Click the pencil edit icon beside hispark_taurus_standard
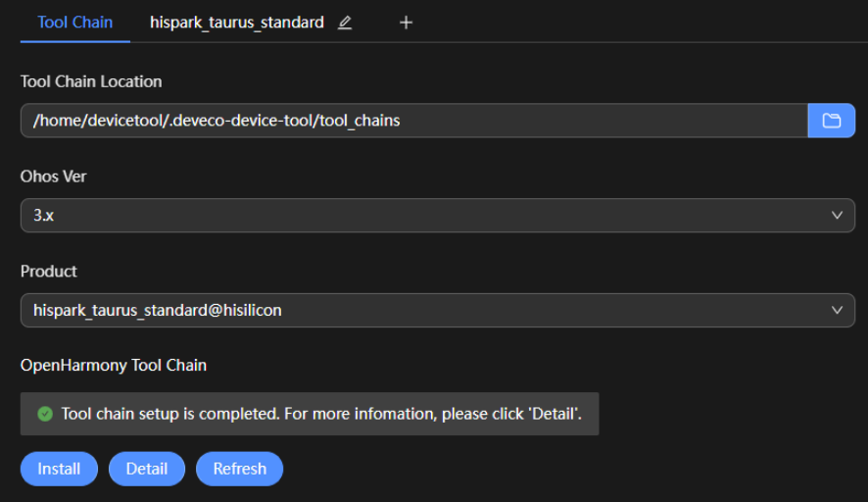Image resolution: width=868 pixels, height=502 pixels. (x=345, y=23)
